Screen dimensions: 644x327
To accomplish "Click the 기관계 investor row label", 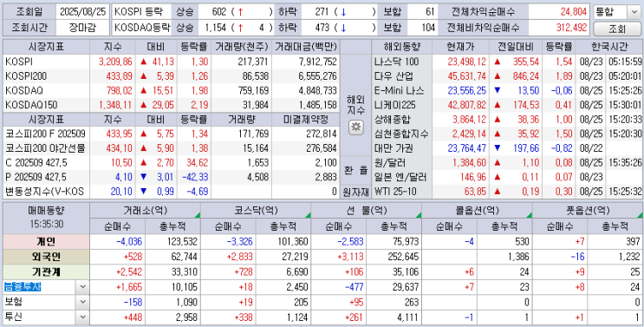I will point(46,272).
